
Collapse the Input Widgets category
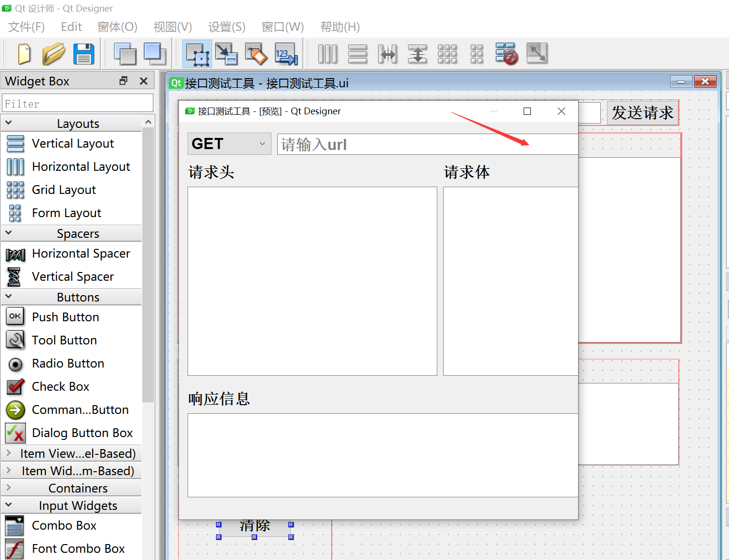[71, 505]
